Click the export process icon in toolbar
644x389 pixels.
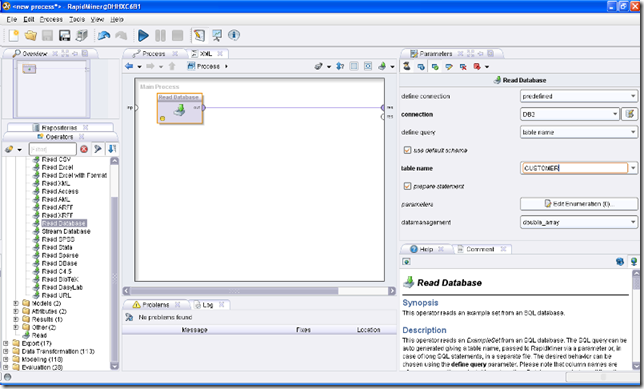pyautogui.click(x=382, y=66)
